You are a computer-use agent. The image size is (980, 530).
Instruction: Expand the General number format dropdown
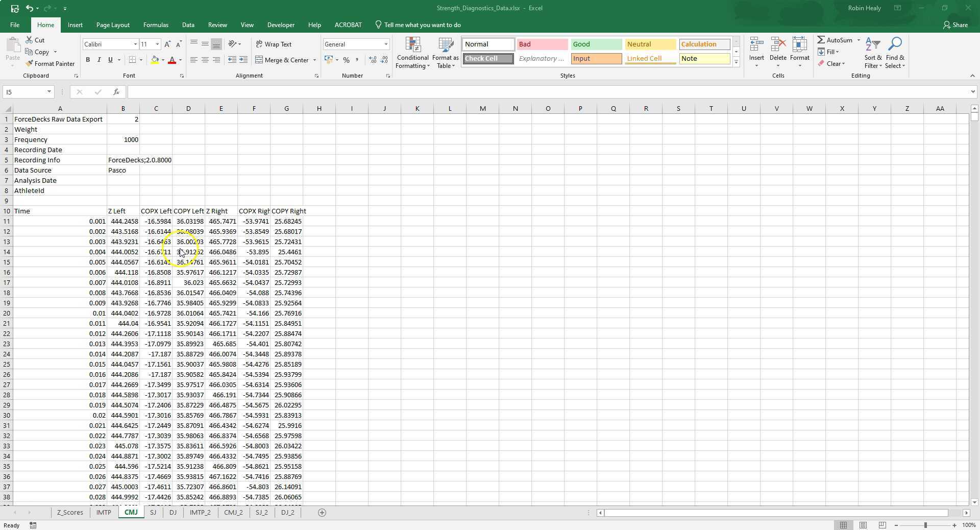tap(386, 44)
